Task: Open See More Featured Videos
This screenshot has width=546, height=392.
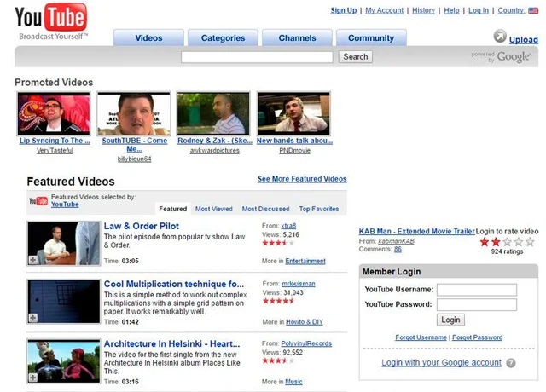Action: point(302,179)
